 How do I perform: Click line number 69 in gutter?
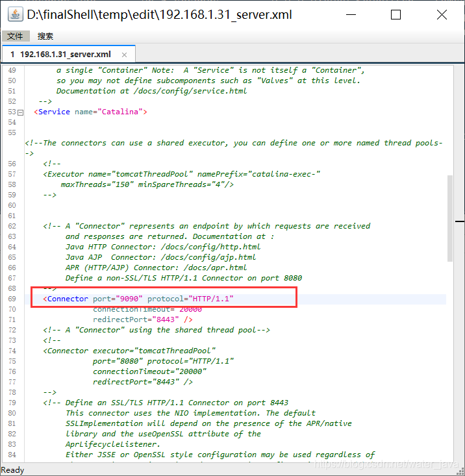(x=12, y=299)
